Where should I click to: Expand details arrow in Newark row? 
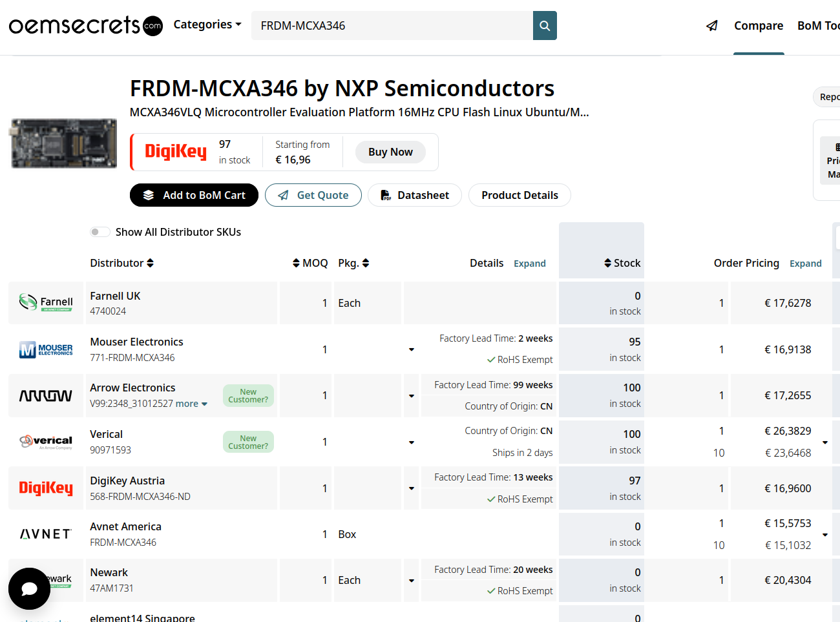[412, 581]
